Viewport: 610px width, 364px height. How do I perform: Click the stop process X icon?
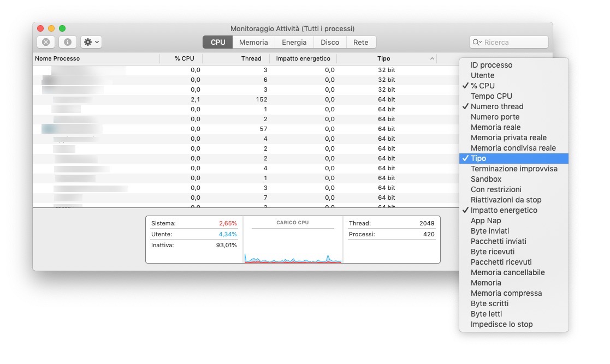point(46,42)
